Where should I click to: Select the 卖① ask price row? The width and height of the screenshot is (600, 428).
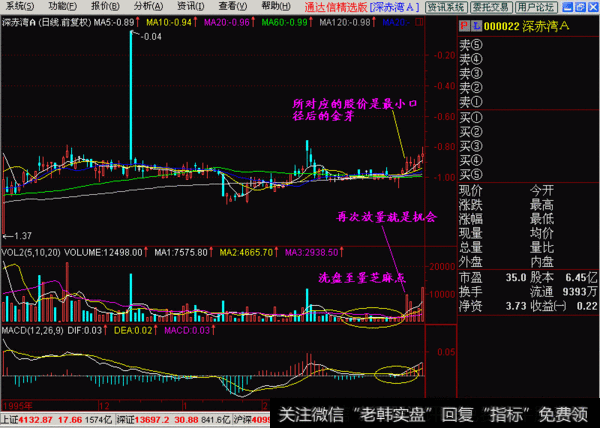click(x=470, y=102)
